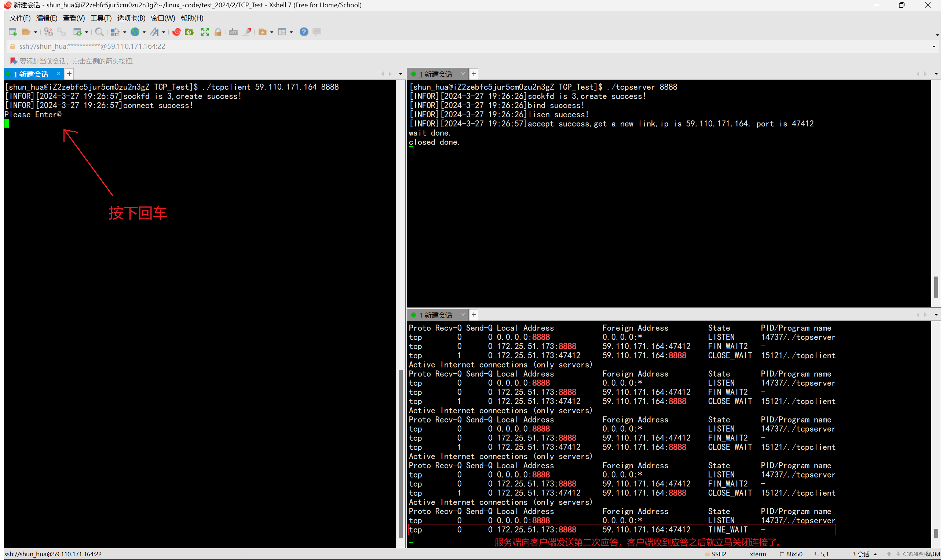The image size is (943, 560).
Task: Click the Reconnect chain-link icon
Action: coord(61,32)
